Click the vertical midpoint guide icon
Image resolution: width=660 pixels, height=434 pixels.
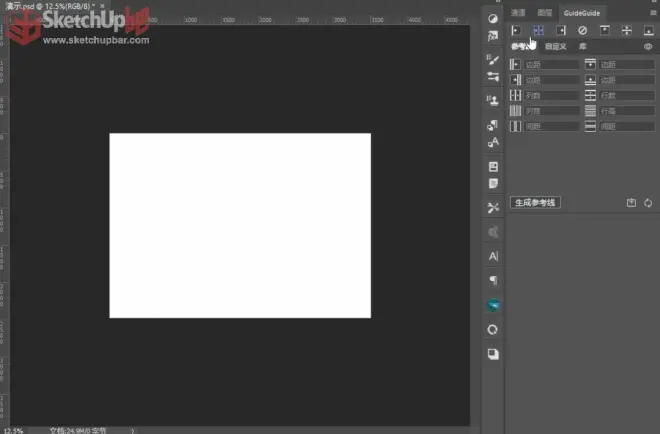(538, 30)
